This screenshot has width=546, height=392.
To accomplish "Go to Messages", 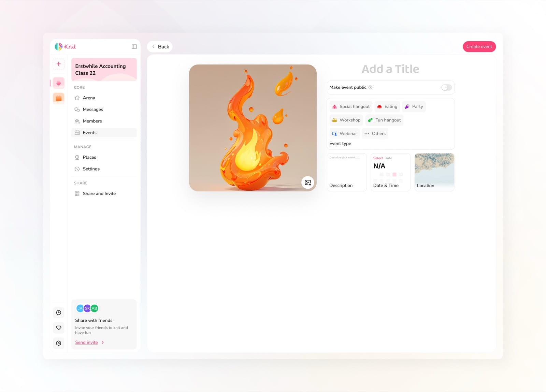I will [x=104, y=110].
